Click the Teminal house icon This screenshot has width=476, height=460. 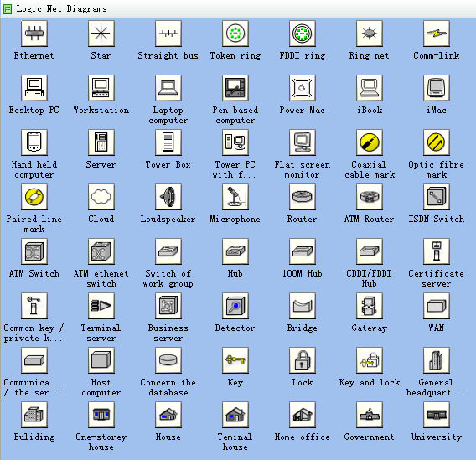click(x=235, y=415)
